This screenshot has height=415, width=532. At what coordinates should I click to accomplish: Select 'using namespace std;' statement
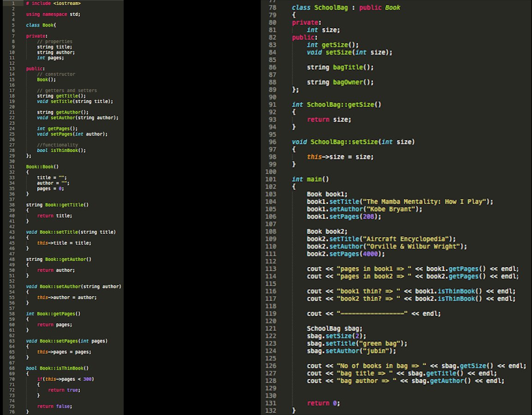coord(53,14)
